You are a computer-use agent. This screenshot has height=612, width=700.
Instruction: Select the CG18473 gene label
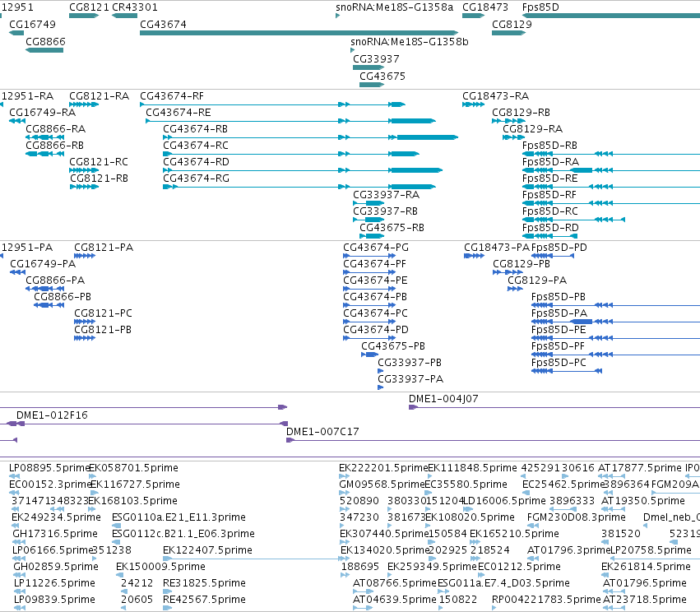[x=484, y=7]
